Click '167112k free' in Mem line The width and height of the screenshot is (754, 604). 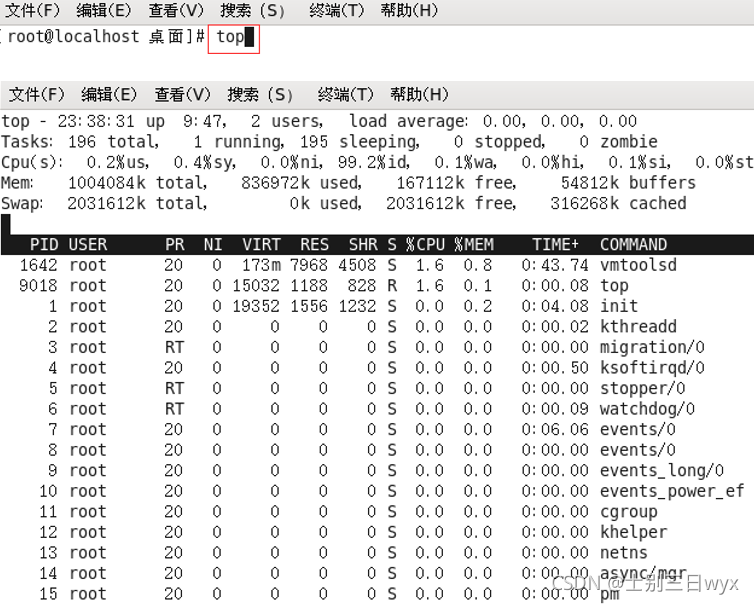pos(456,183)
